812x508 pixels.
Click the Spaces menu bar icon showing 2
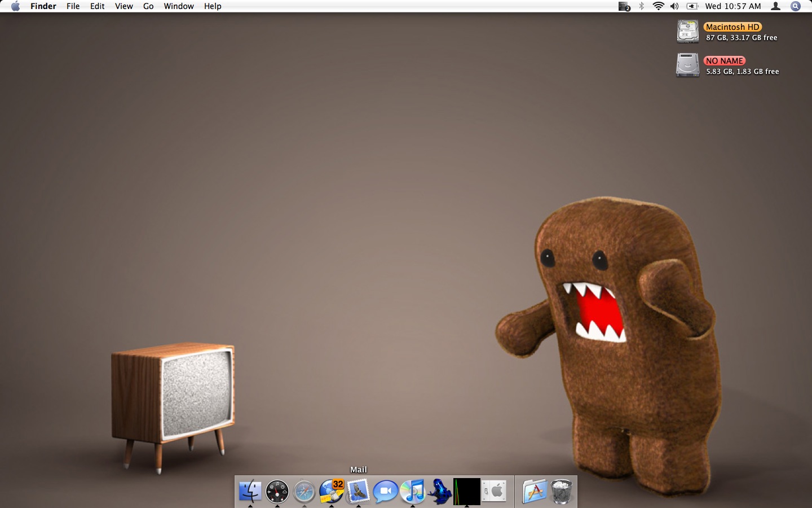click(x=624, y=6)
